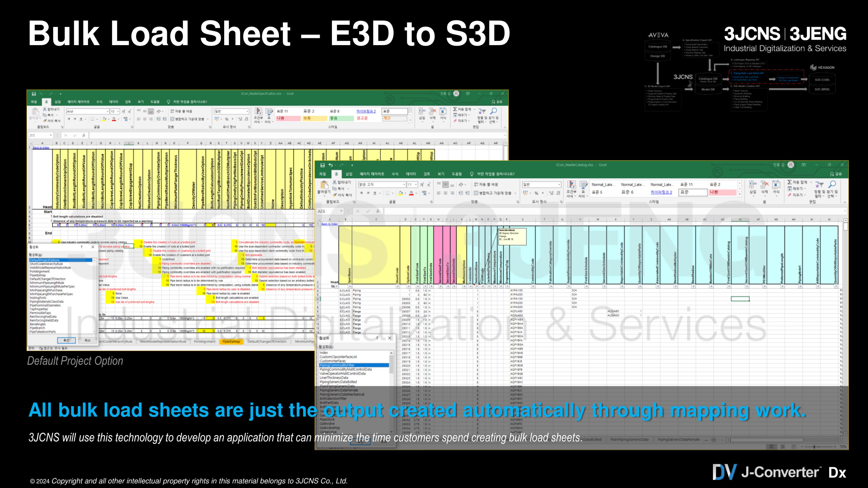868x488 pixels.
Task: Click Paste icon in MasterCatalog ribbon
Action: (324, 185)
